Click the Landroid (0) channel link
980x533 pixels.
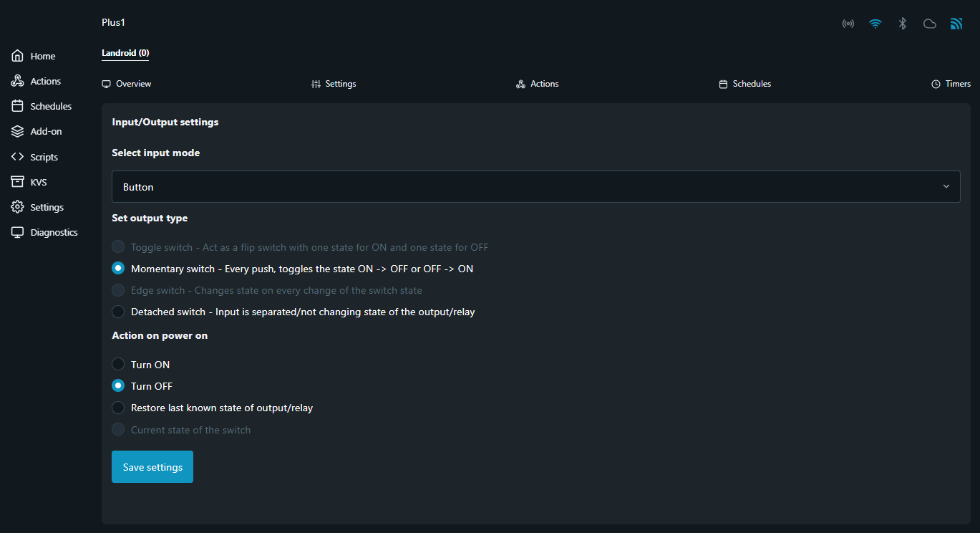tap(125, 53)
